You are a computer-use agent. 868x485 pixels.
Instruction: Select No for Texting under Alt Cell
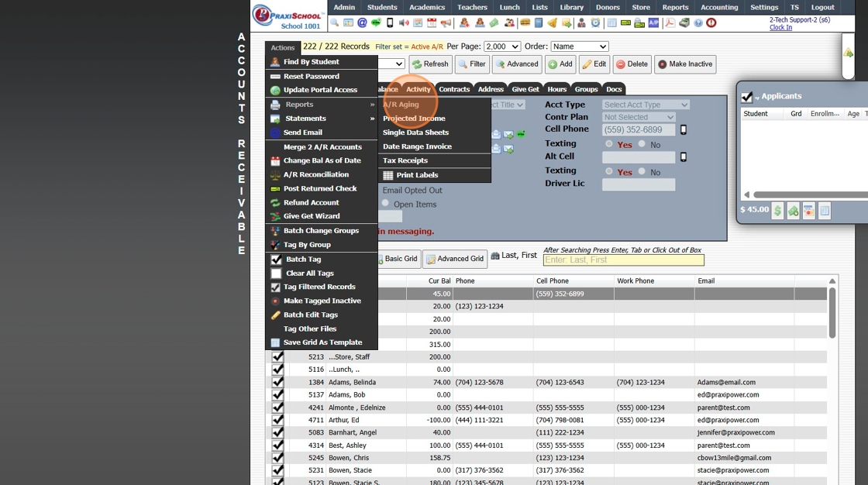(x=642, y=171)
